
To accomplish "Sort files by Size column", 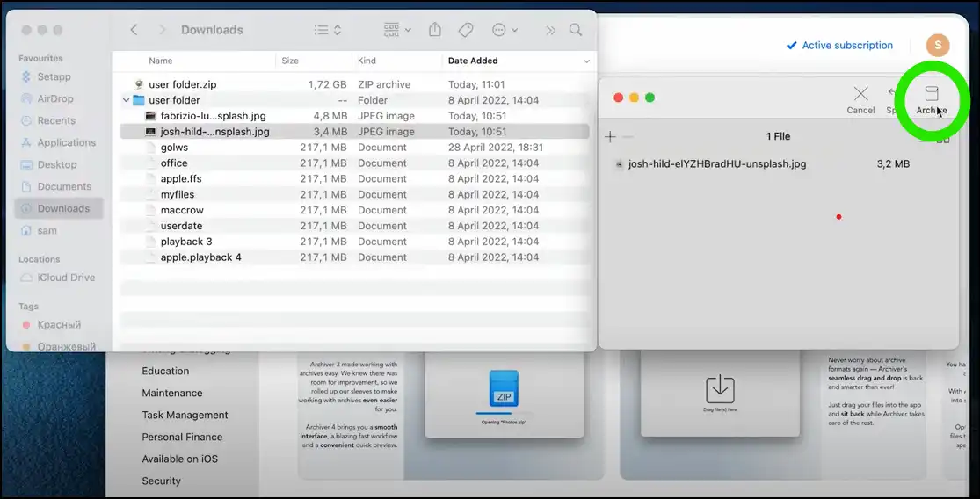I will [x=290, y=61].
